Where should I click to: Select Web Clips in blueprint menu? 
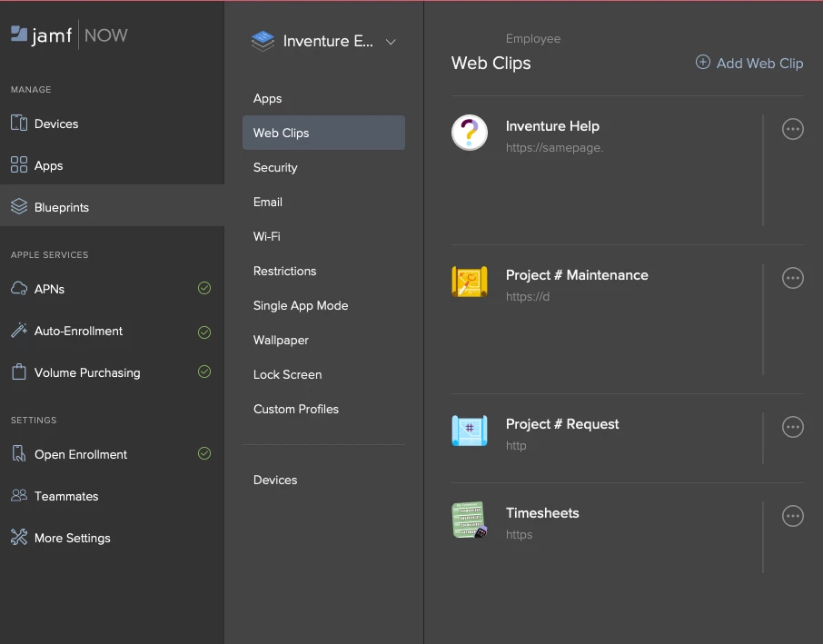click(x=323, y=133)
